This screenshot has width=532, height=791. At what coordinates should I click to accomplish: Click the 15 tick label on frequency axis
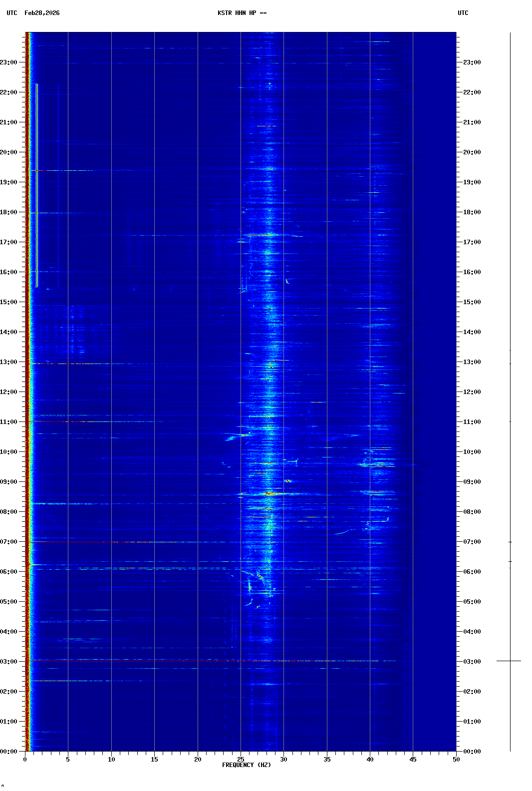click(154, 760)
